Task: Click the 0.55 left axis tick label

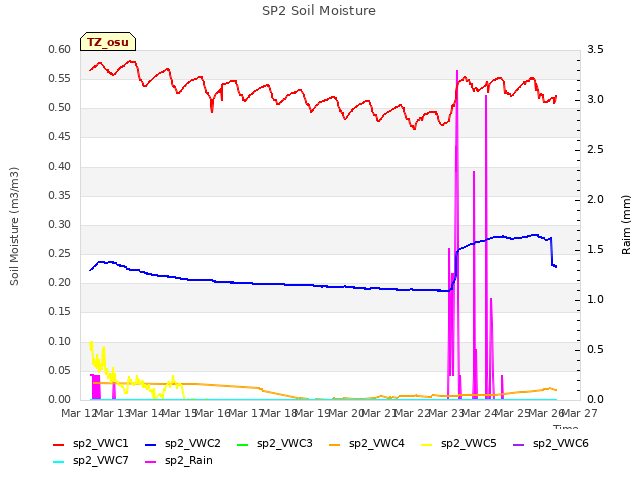Action: click(60, 78)
